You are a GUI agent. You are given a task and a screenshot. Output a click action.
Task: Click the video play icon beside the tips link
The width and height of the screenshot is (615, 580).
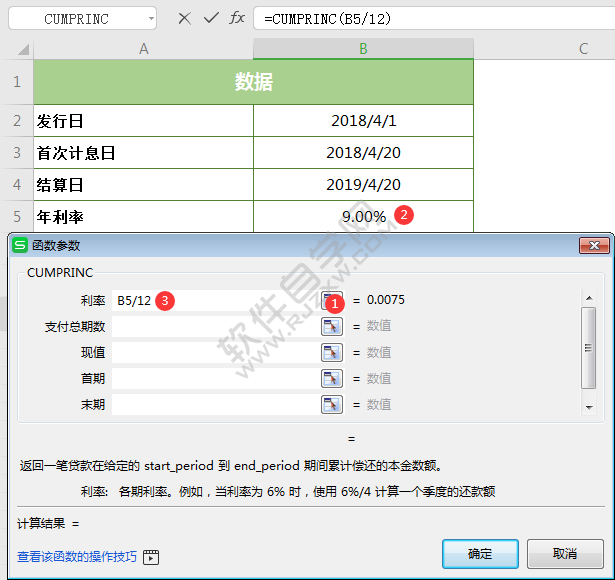(x=152, y=557)
